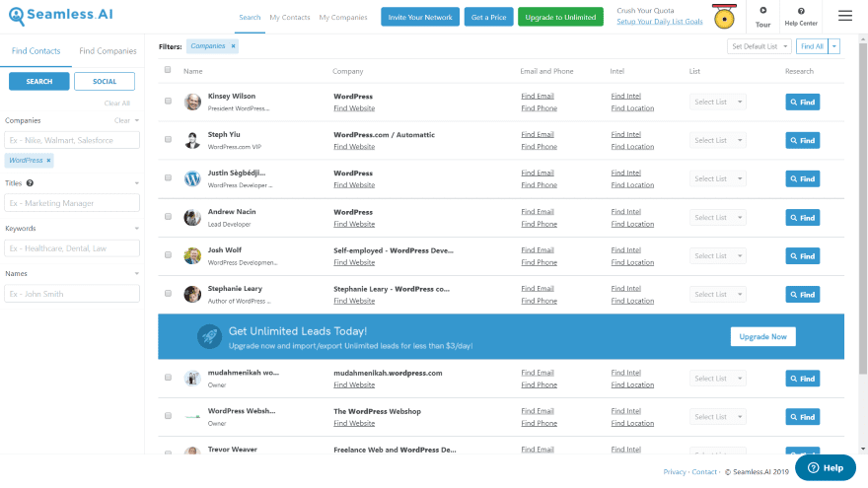Open Select List for Josh Wolf
Viewport: 868px width, 488px height.
click(717, 256)
